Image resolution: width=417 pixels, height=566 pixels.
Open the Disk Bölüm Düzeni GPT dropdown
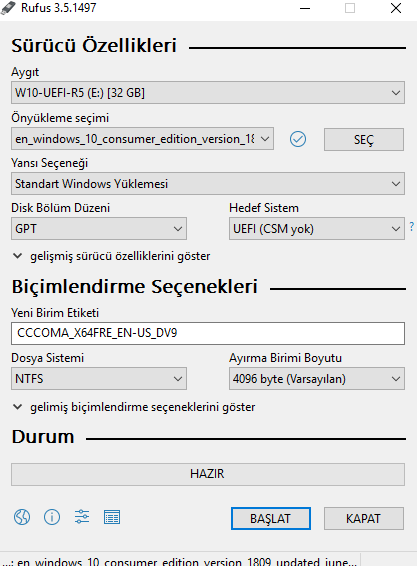point(99,228)
